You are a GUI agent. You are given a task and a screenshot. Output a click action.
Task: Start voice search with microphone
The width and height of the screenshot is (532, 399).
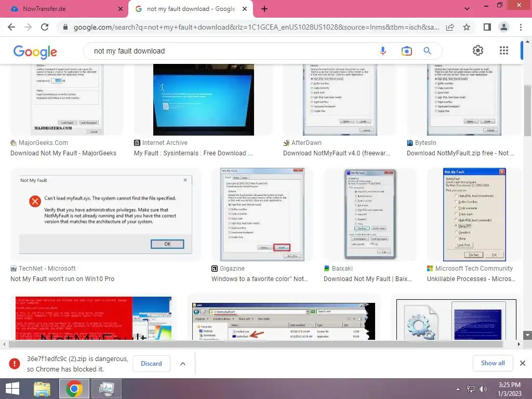coord(383,51)
